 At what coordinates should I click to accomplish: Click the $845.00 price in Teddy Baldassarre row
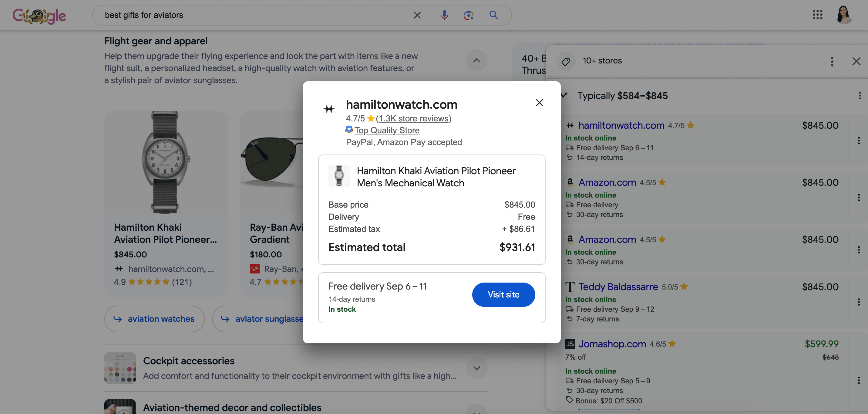(820, 287)
